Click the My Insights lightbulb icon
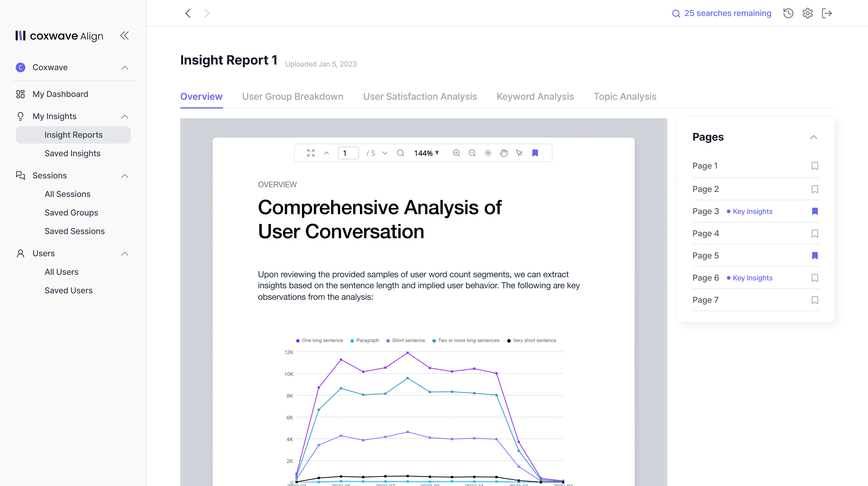The width and height of the screenshot is (868, 486). (21, 116)
